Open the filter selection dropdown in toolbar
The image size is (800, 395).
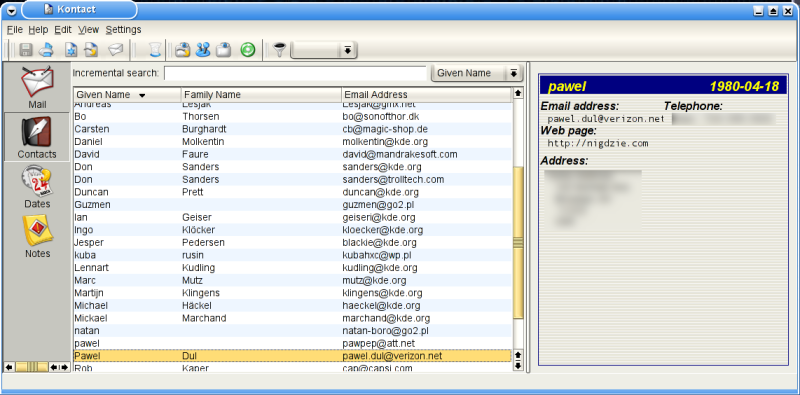point(323,50)
